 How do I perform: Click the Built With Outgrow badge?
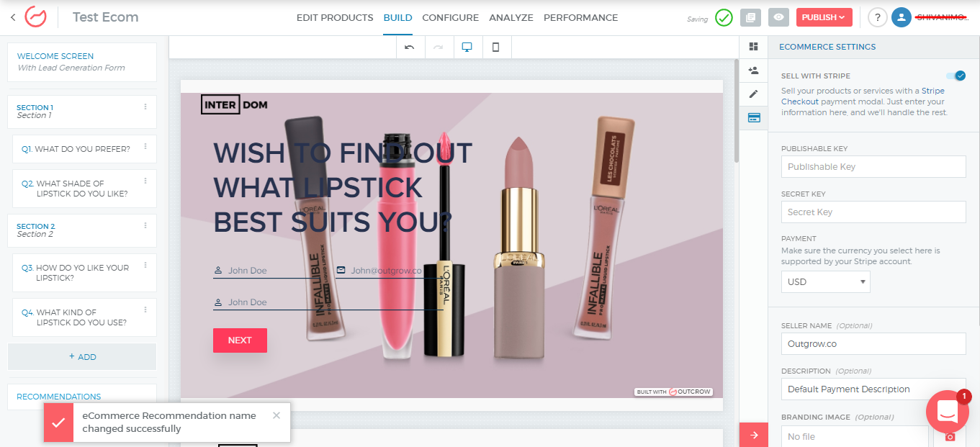pos(673,392)
